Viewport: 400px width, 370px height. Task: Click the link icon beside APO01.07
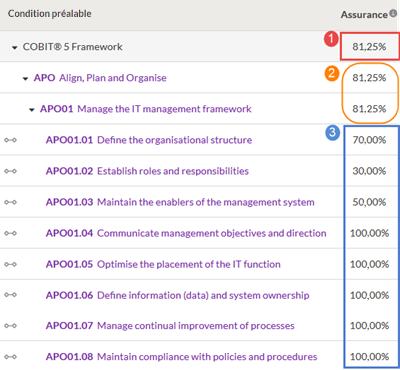pyautogui.click(x=10, y=326)
